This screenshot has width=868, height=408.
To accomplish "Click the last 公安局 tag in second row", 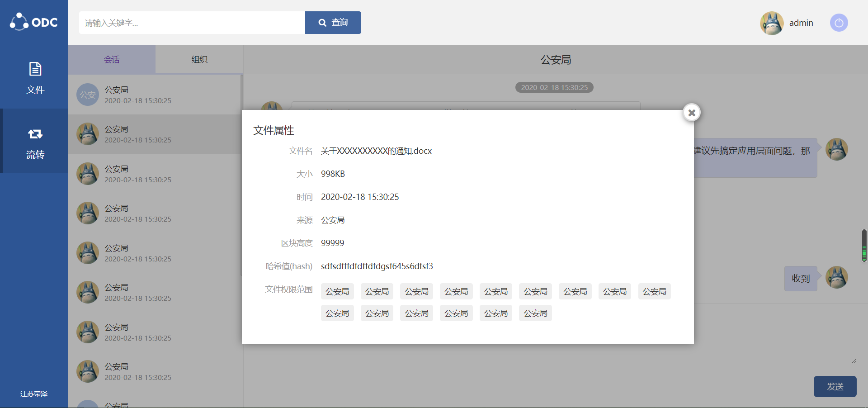I will pos(535,313).
